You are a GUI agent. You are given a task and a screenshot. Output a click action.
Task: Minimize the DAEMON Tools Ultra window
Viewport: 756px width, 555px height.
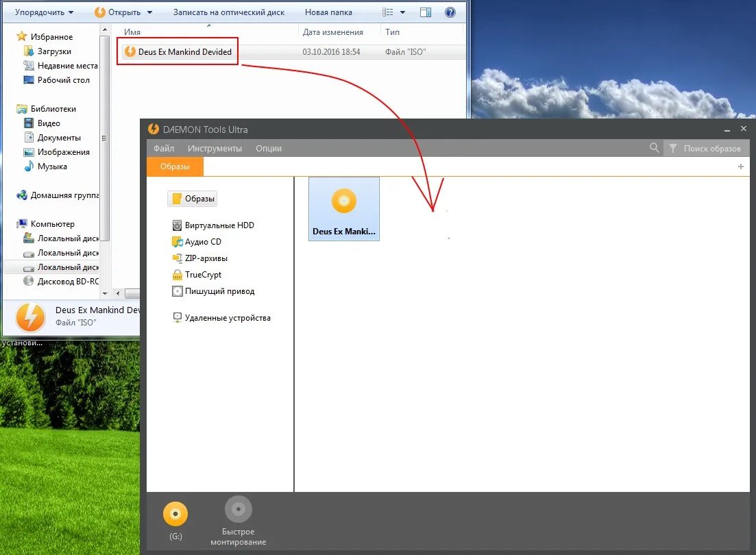click(727, 129)
